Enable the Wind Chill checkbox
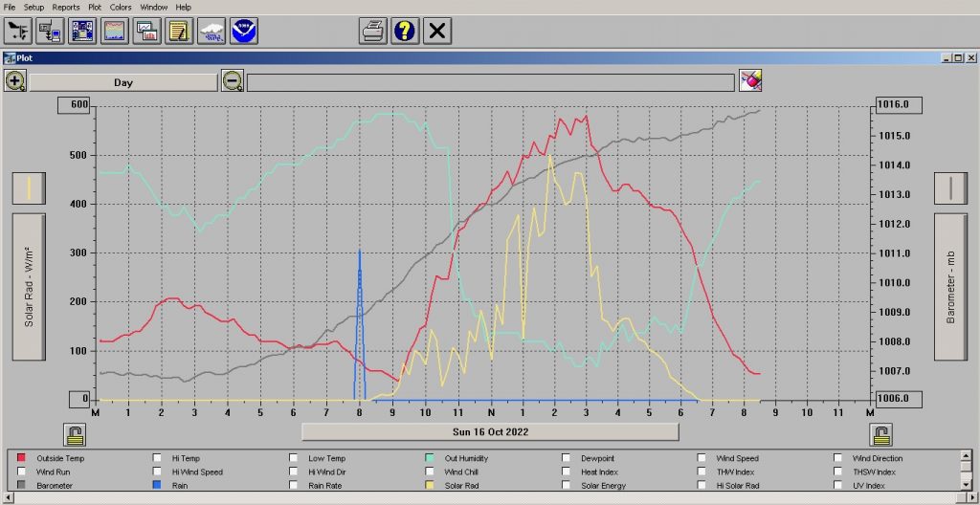980x505 pixels. pyautogui.click(x=430, y=472)
